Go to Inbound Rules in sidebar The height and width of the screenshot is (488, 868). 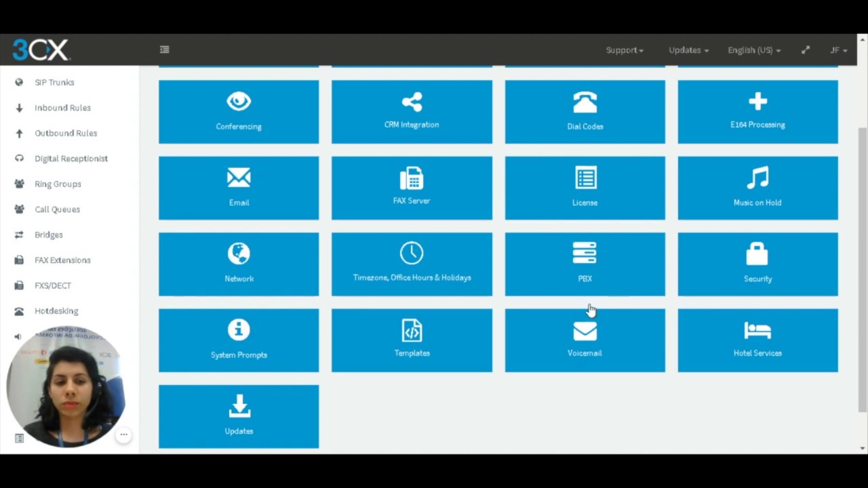pyautogui.click(x=62, y=108)
